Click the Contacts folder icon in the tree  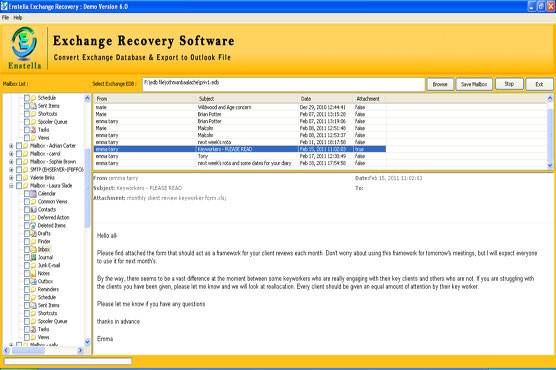(x=33, y=210)
